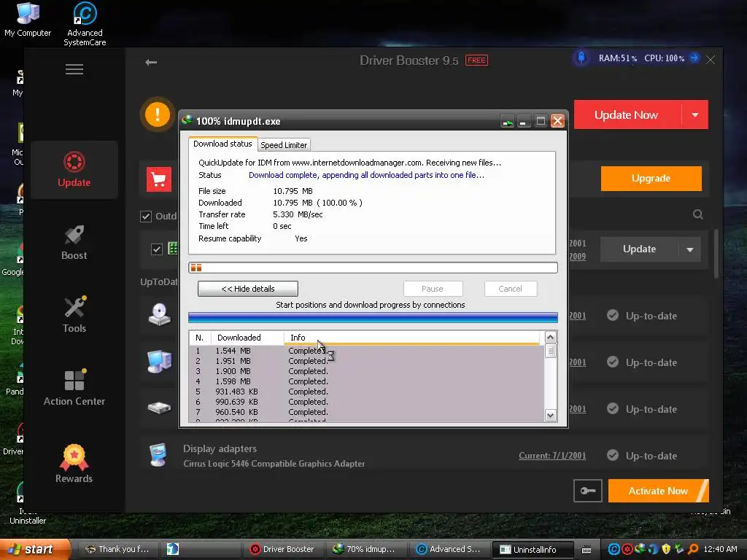
Task: Click the disk drive device icon
Action: 159,408
